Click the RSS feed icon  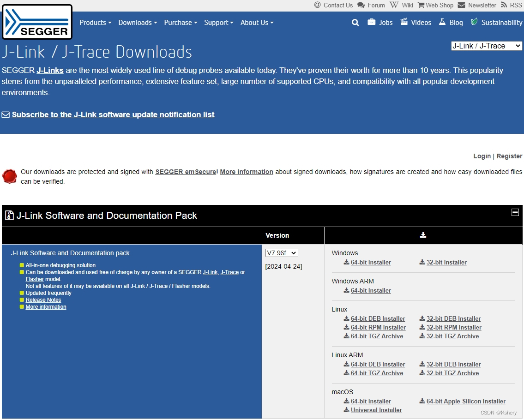click(504, 5)
